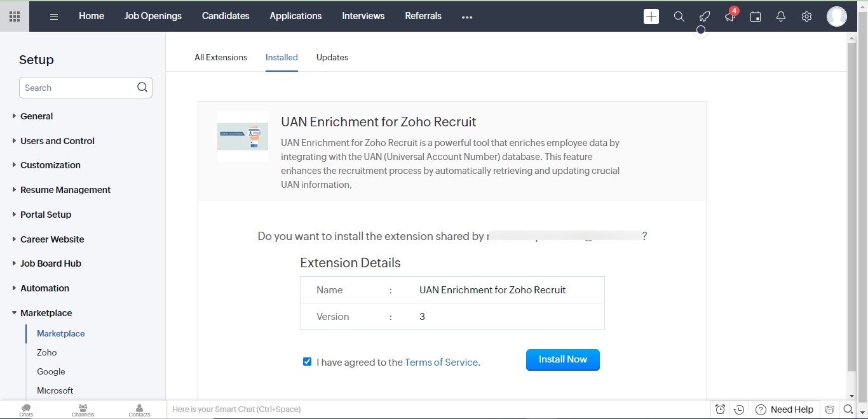
Task: Switch to the All Extensions tab
Action: coord(221,57)
